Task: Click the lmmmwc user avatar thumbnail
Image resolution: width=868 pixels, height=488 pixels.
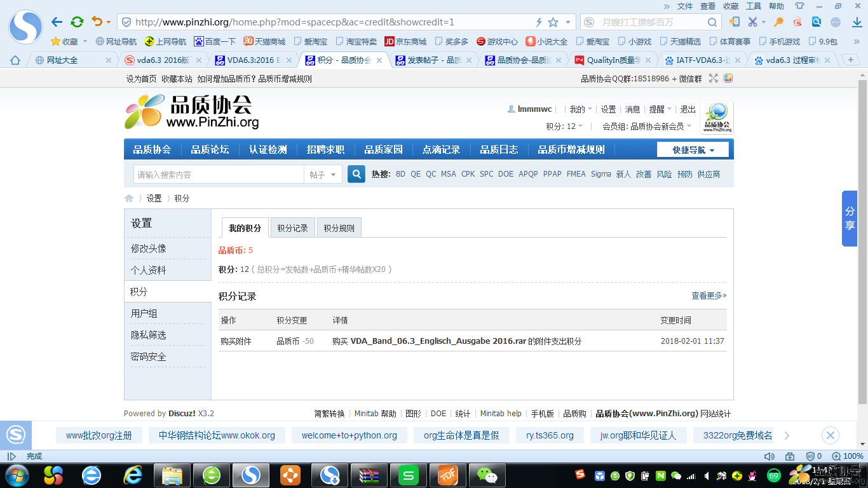Action: click(x=717, y=118)
